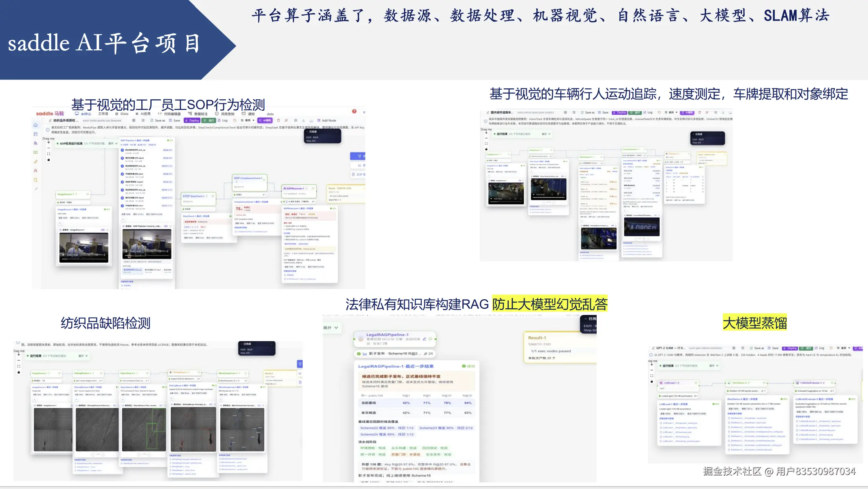Open Log in the SOP toolbar
The width and height of the screenshot is (868, 489).
click(x=223, y=120)
